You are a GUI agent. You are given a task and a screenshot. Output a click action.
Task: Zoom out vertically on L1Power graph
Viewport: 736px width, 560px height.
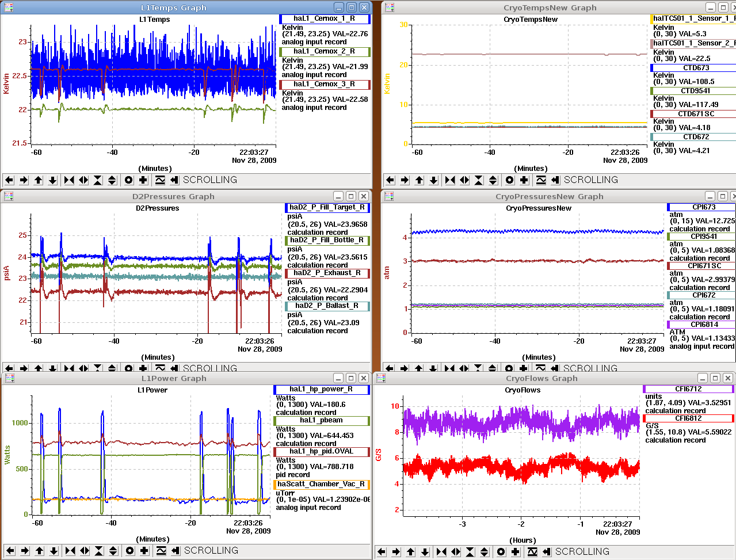(x=113, y=551)
